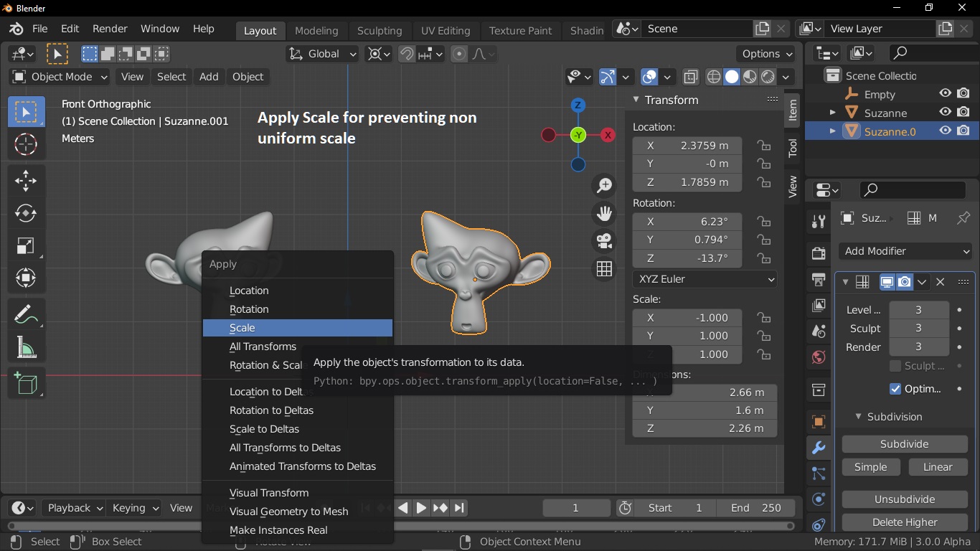Adjust the Viewport Levels value field
The width and height of the screenshot is (980, 551).
point(918,310)
